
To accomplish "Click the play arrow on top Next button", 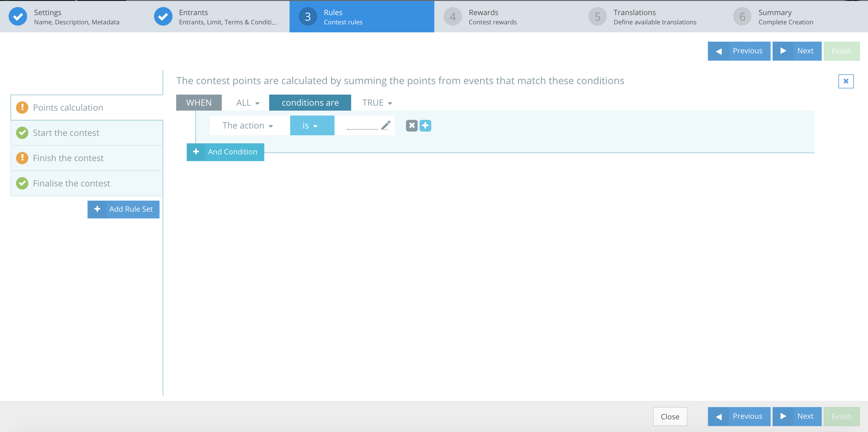I will [783, 51].
